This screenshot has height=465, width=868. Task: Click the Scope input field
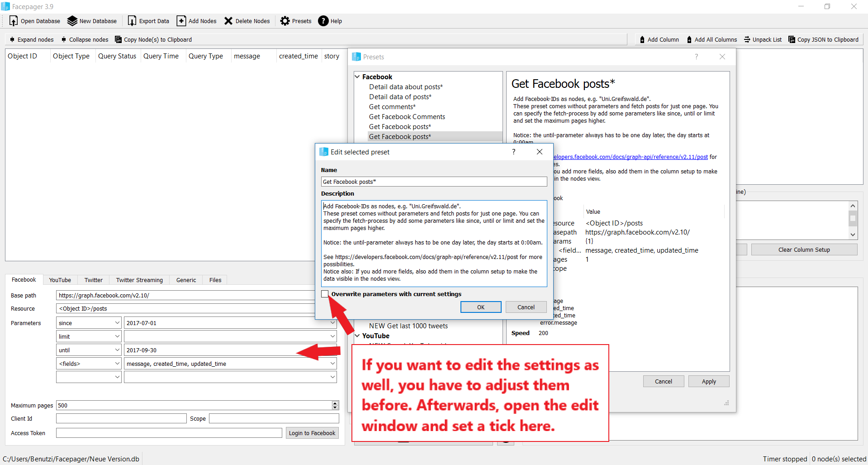point(274,418)
